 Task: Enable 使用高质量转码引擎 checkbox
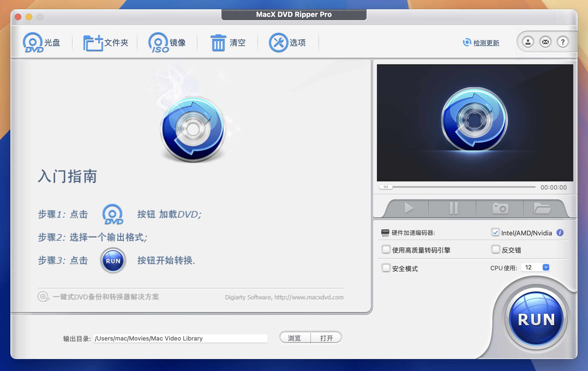[x=386, y=250]
